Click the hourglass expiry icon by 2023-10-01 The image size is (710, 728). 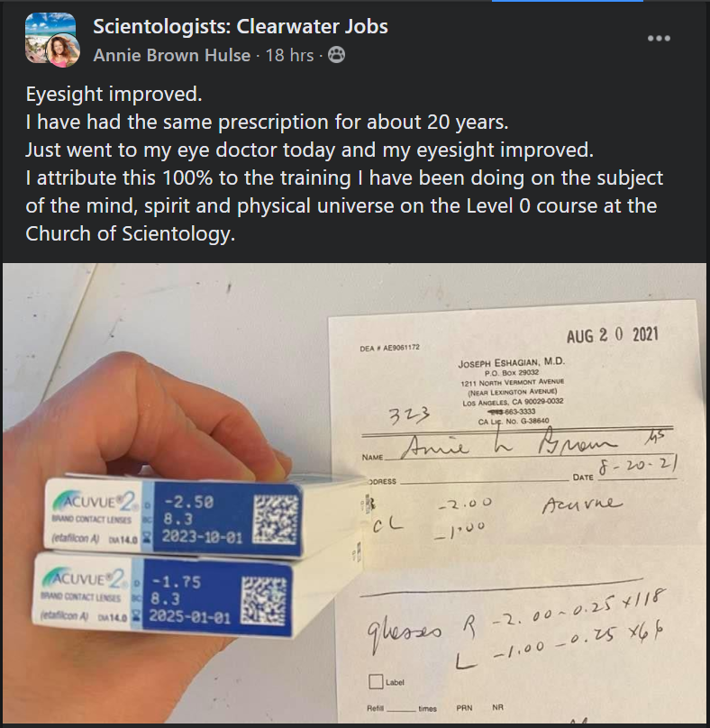click(148, 537)
